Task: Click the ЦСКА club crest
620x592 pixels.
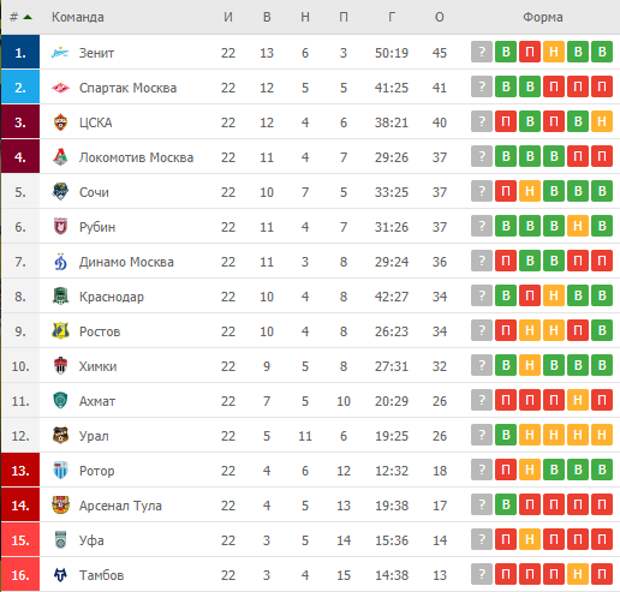Action: [x=60, y=122]
